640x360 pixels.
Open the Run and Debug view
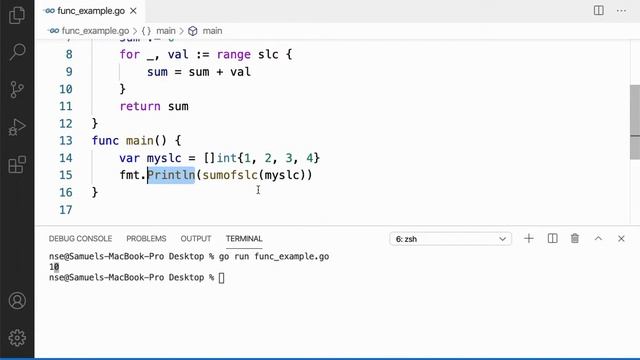(x=17, y=127)
